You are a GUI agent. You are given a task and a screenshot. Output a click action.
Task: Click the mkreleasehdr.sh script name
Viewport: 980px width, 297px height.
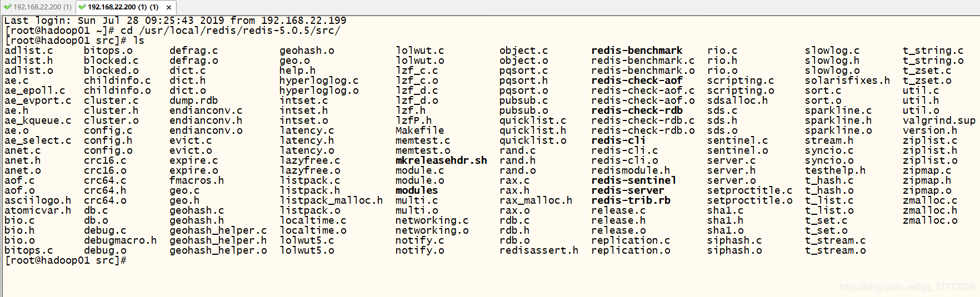tap(441, 160)
